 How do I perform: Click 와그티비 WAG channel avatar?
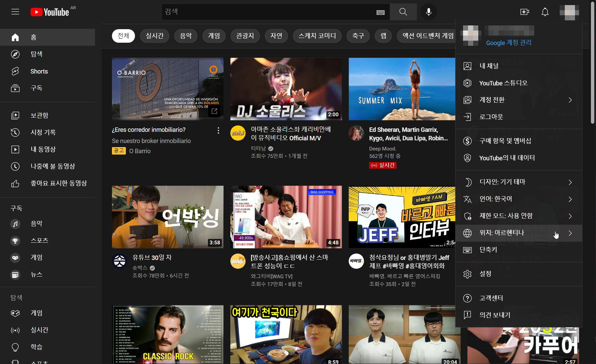click(238, 261)
